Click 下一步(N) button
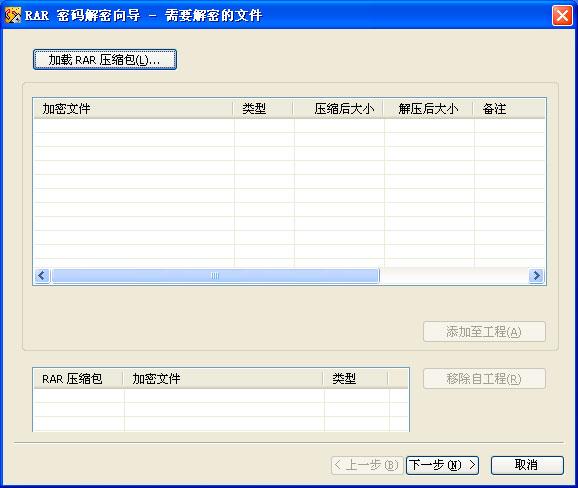Viewport: 578px width, 488px height. pyautogui.click(x=442, y=465)
